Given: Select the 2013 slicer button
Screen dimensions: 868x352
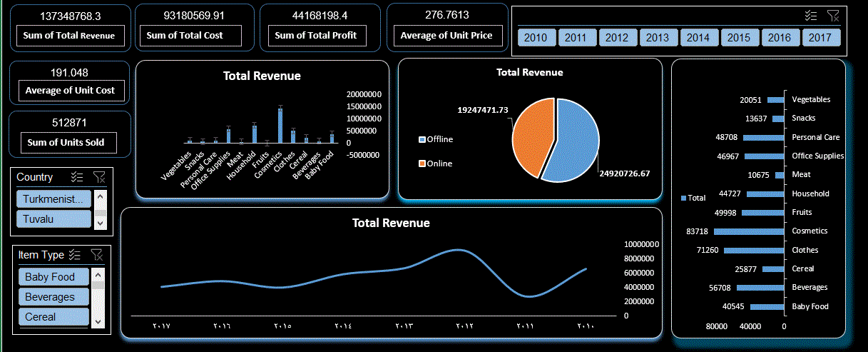Looking at the screenshot, I should pos(658,38).
